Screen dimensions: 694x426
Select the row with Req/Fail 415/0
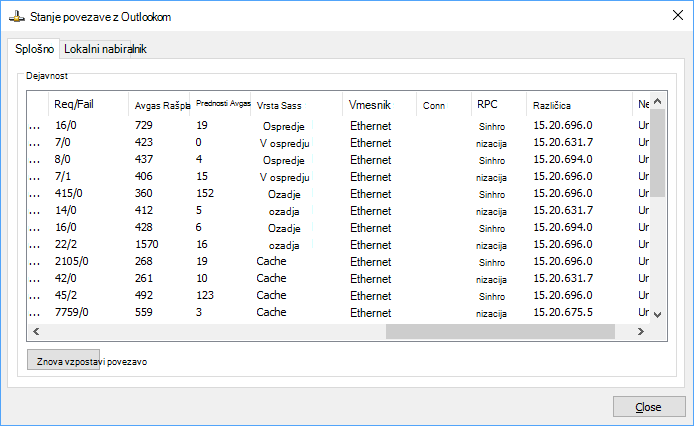pos(339,194)
